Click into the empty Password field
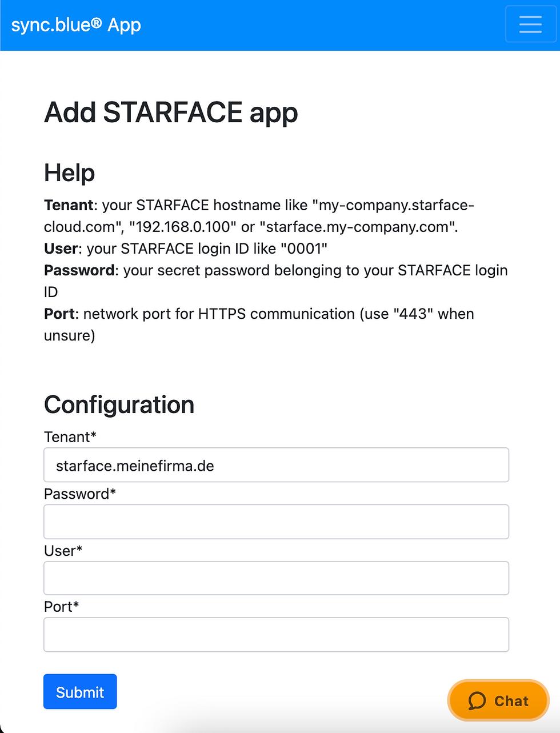 pyautogui.click(x=276, y=522)
